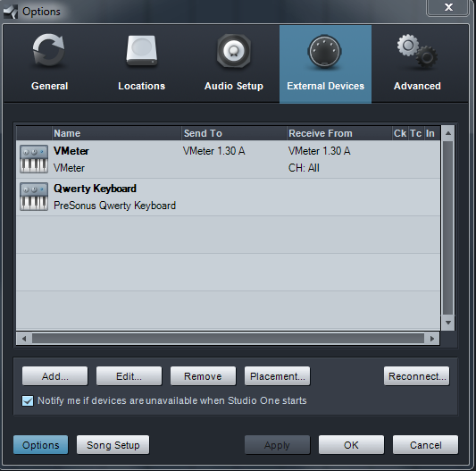Viewport: 476px width, 471px height.
Task: Click the horizontal scrollbar thumb
Action: click(x=228, y=338)
